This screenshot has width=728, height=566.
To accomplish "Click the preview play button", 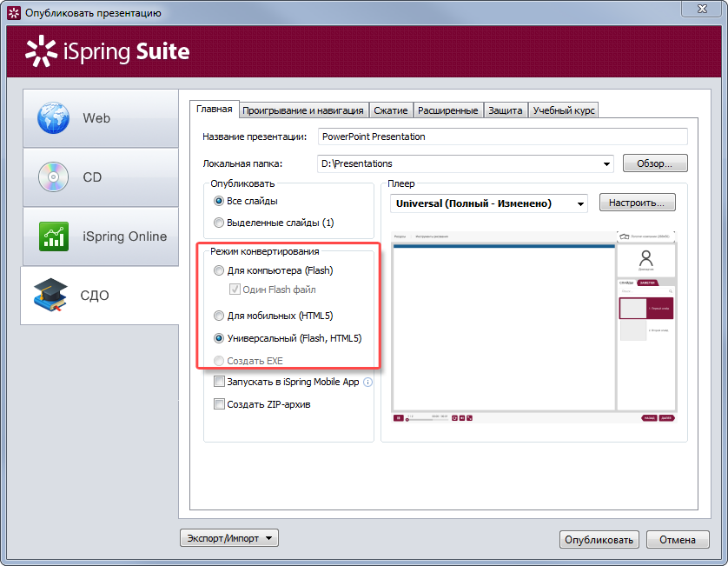I will tap(399, 418).
